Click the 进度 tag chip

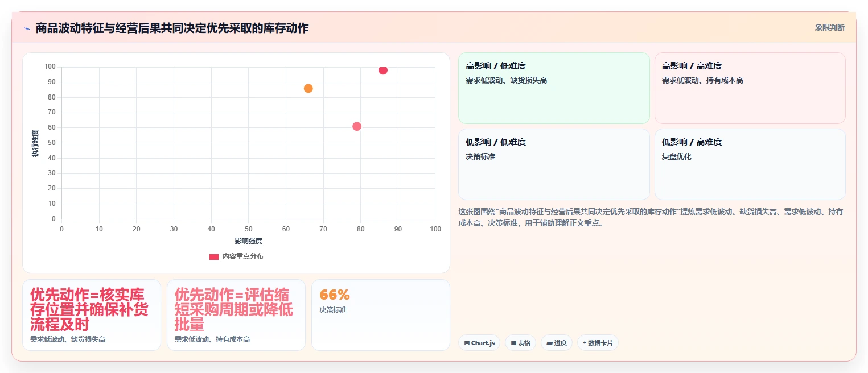pos(557,343)
